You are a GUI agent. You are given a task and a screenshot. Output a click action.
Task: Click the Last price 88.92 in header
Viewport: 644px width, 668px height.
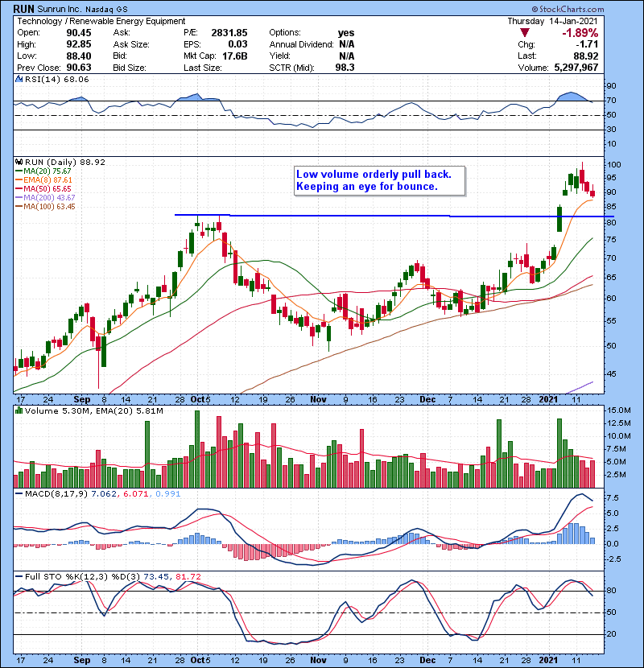[585, 56]
